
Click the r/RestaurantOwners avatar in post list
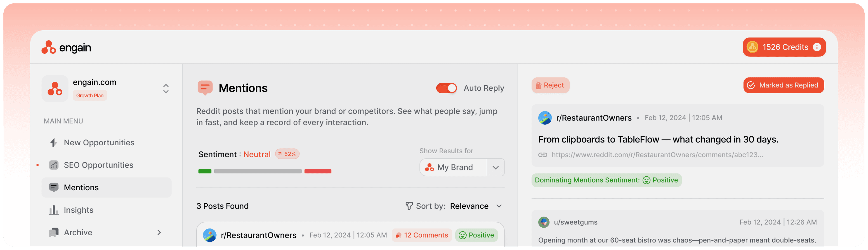click(x=210, y=235)
